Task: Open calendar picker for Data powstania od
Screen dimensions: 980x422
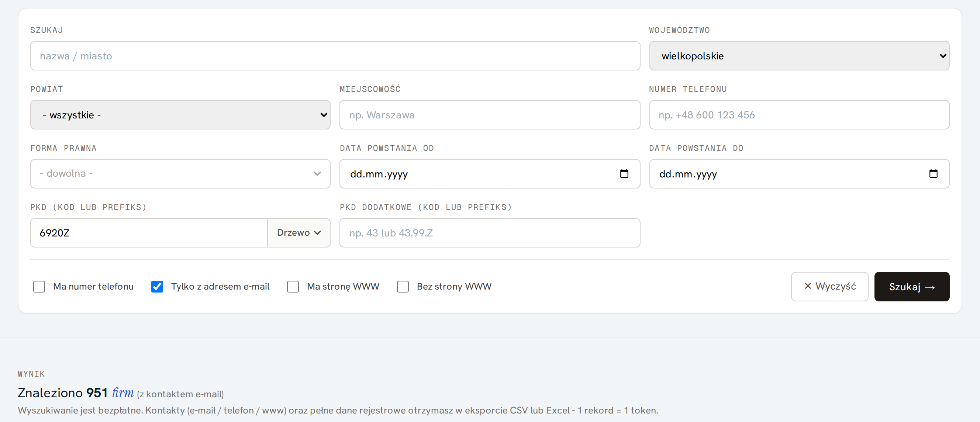Action: (x=624, y=174)
